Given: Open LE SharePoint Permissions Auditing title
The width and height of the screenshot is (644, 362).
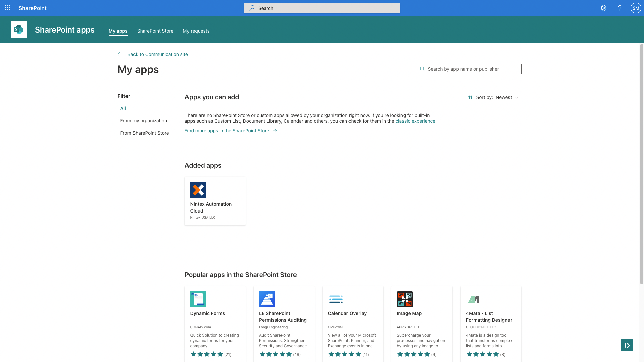Looking at the screenshot, I should pos(283,317).
